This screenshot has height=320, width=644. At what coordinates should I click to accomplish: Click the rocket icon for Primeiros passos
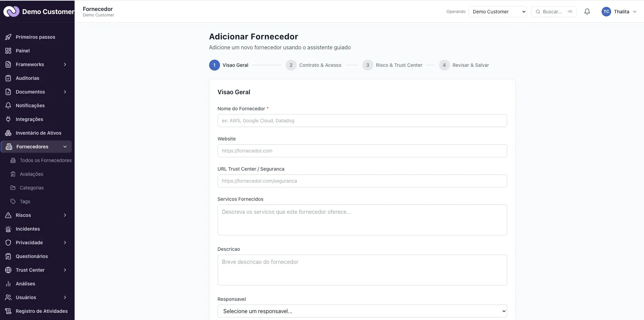(8, 37)
